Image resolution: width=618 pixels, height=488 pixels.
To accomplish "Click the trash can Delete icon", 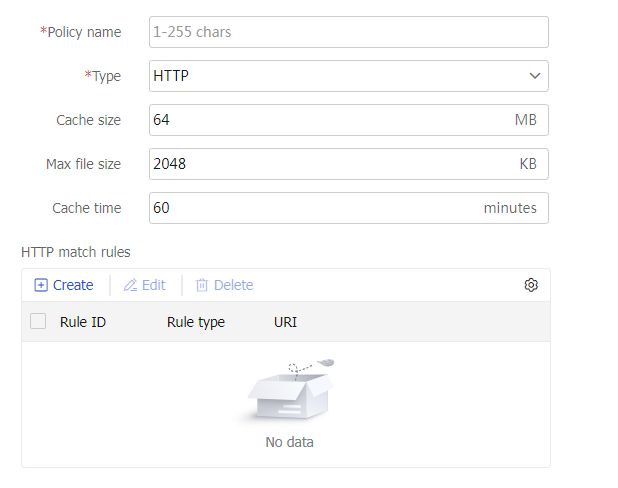I will tap(202, 285).
